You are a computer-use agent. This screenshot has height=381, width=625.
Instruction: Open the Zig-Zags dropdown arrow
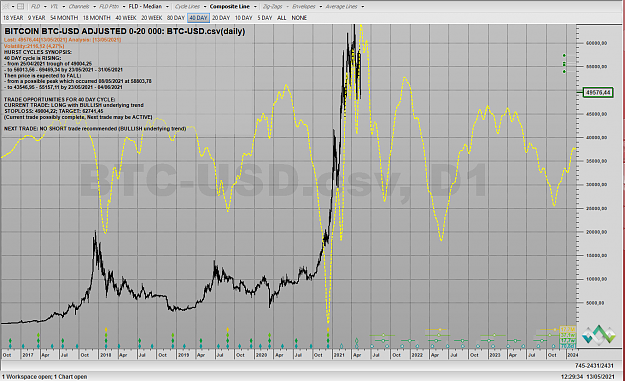tap(287, 6)
